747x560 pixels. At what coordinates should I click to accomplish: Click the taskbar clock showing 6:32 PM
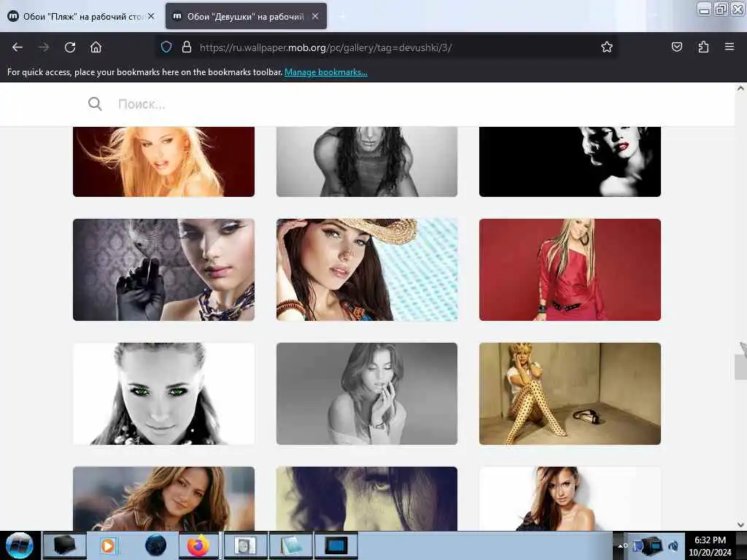pos(710,545)
